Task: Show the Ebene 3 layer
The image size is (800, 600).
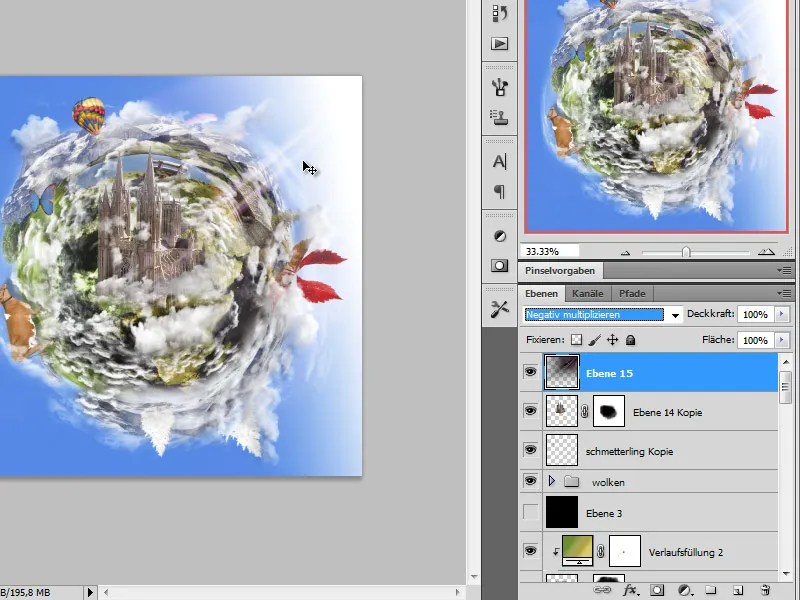Action: click(531, 512)
